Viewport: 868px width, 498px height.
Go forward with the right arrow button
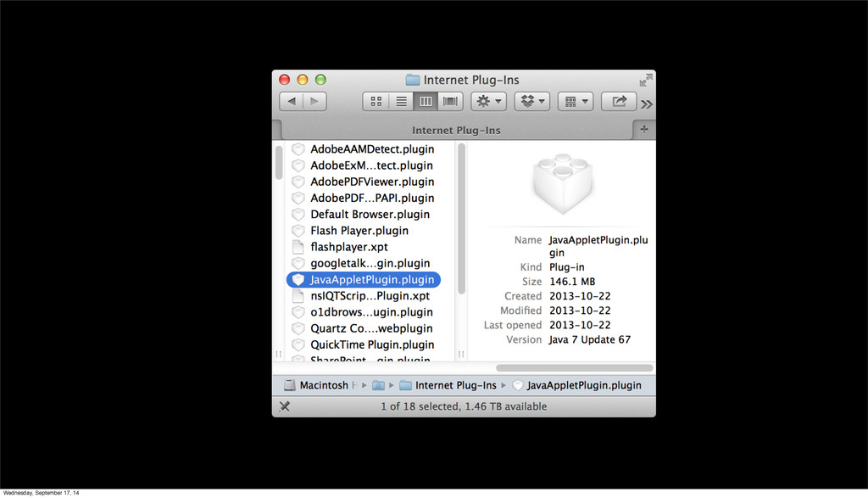pos(314,101)
